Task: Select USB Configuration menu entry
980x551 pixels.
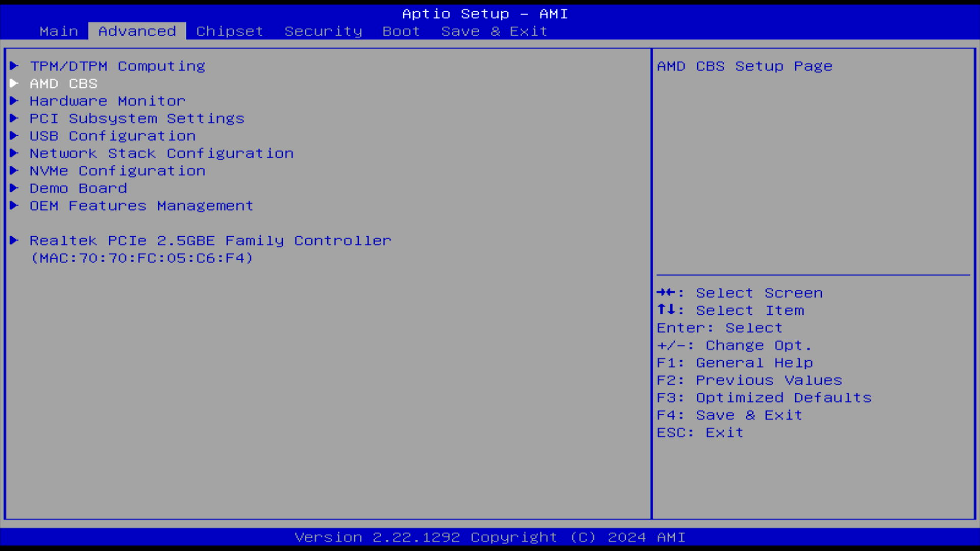Action: point(112,136)
